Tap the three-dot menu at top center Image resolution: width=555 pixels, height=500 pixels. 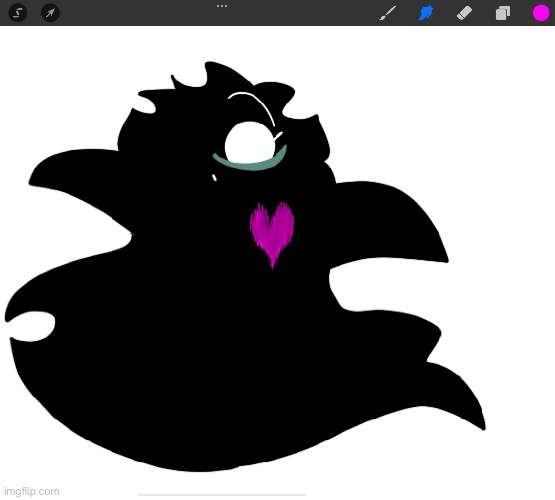tap(222, 6)
